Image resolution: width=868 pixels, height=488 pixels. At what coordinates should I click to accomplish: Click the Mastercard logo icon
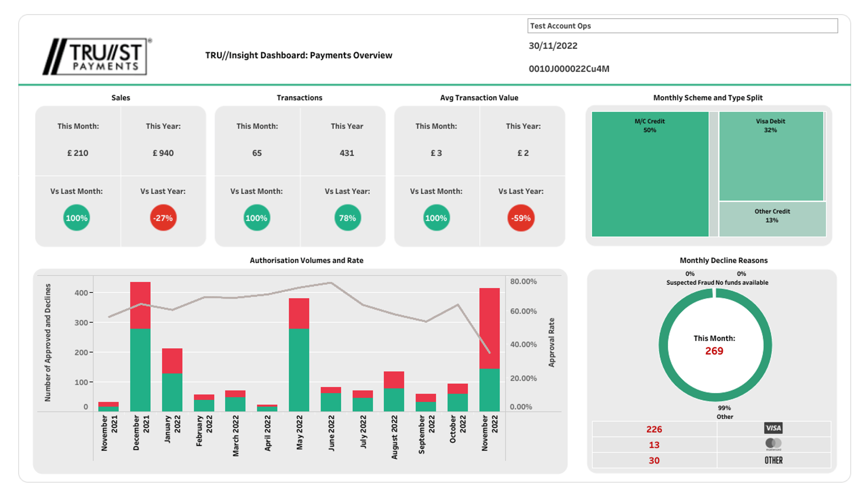click(x=773, y=443)
